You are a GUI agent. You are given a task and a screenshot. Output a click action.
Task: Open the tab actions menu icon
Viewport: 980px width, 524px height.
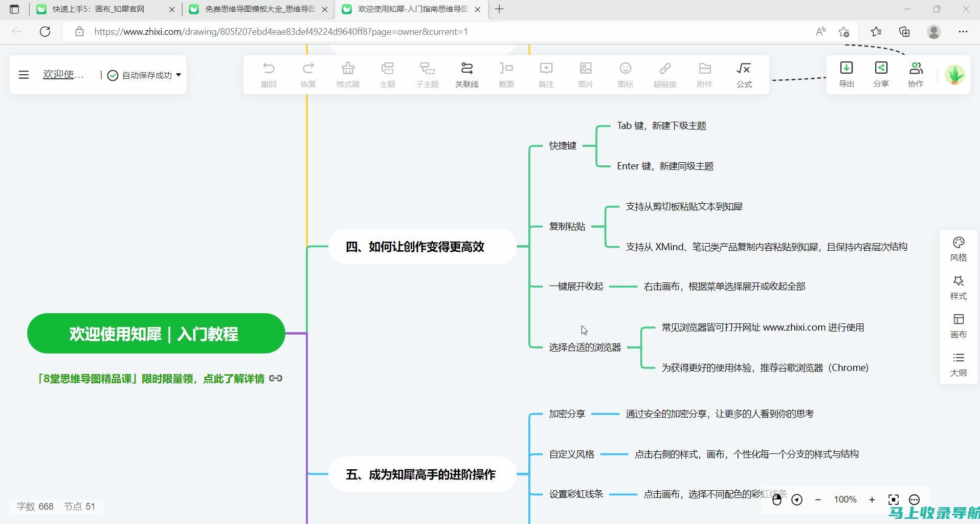[14, 9]
